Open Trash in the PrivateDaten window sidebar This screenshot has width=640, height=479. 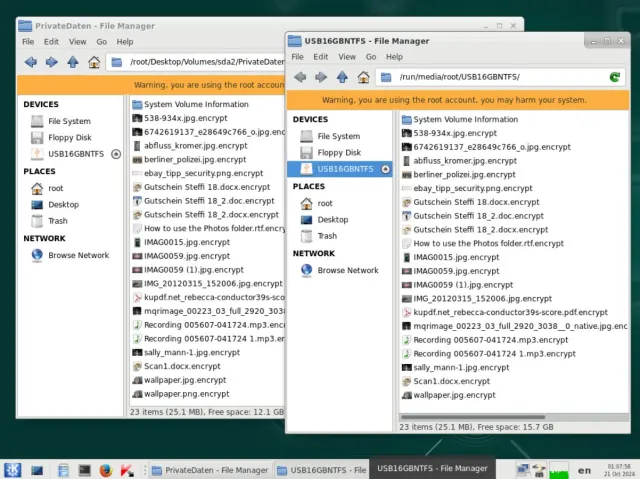click(x=58, y=221)
